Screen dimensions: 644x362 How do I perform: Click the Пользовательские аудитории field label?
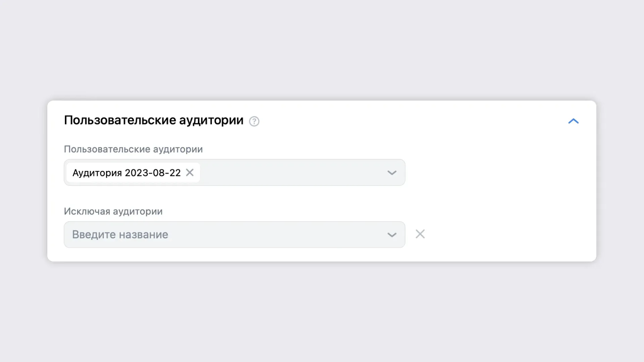pyautogui.click(x=133, y=149)
